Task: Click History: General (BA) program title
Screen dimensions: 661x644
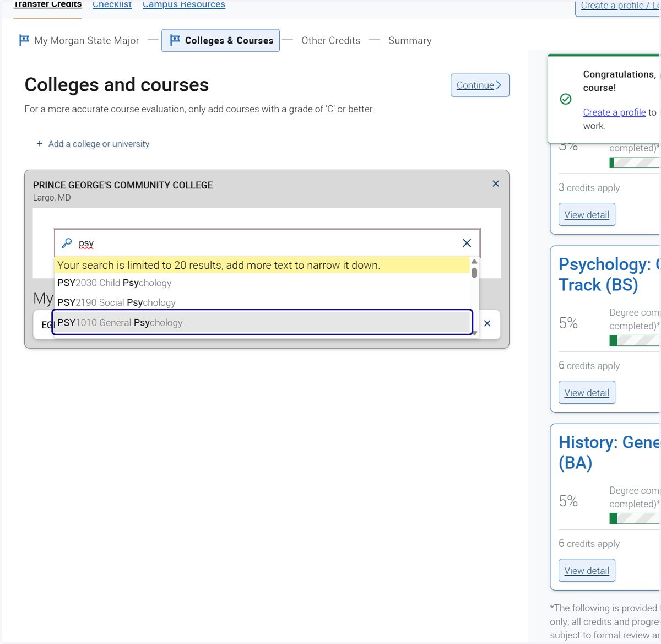Action: [x=609, y=452]
